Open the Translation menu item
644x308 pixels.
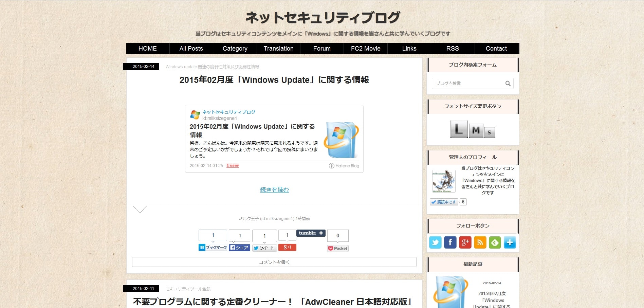[x=278, y=49]
